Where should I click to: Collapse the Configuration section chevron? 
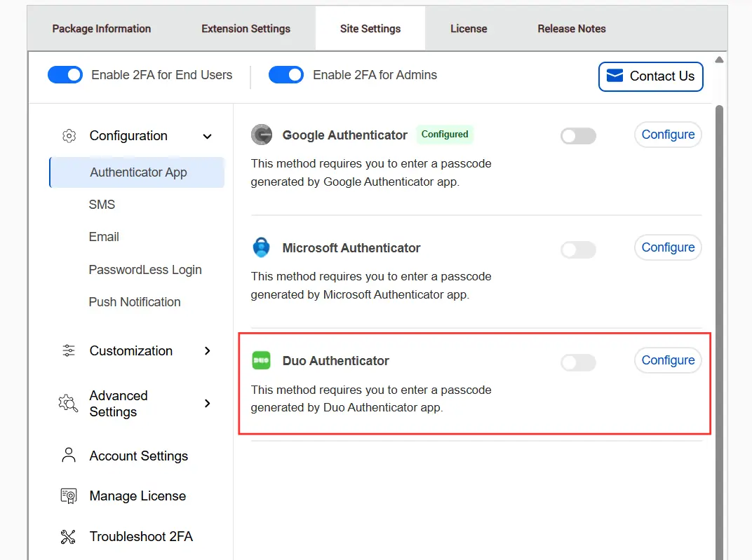[x=207, y=137]
